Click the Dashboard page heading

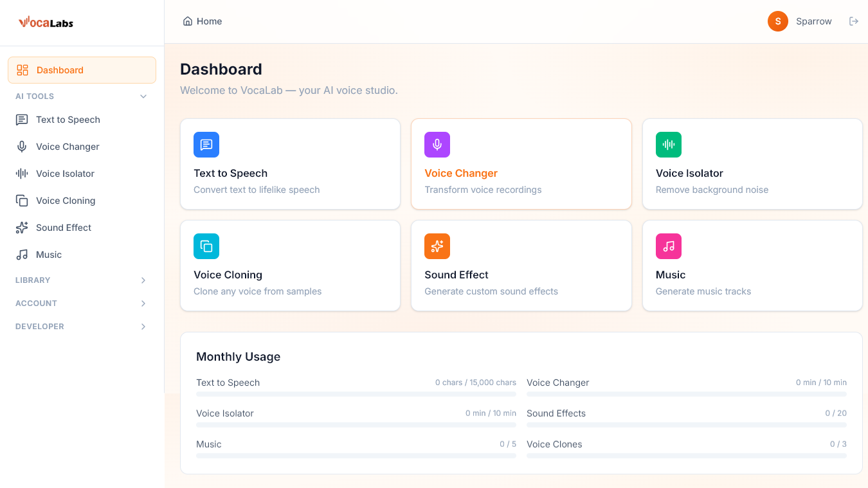tap(221, 69)
